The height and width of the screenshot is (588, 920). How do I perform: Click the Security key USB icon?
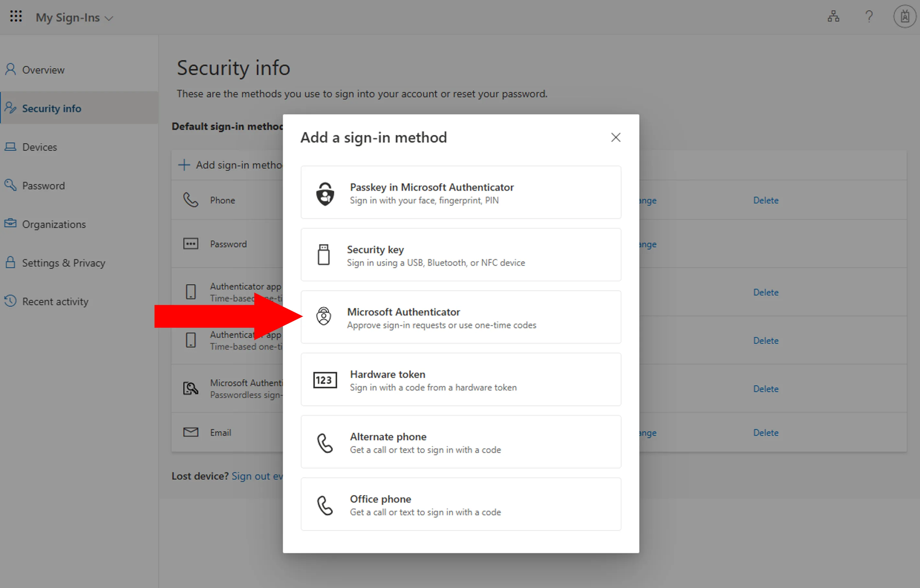coord(324,255)
